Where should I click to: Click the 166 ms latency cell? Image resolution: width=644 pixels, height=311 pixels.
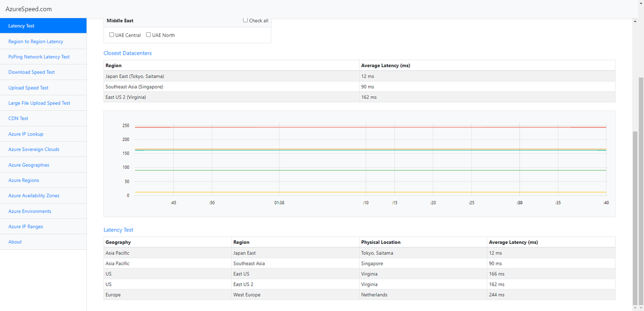(x=551, y=273)
